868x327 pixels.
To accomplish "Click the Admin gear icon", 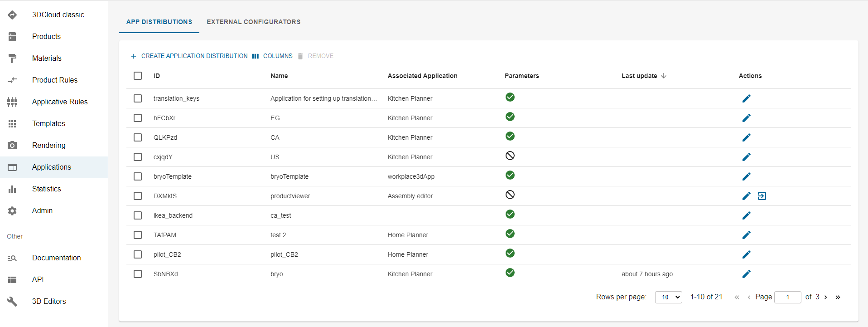I will (x=12, y=211).
